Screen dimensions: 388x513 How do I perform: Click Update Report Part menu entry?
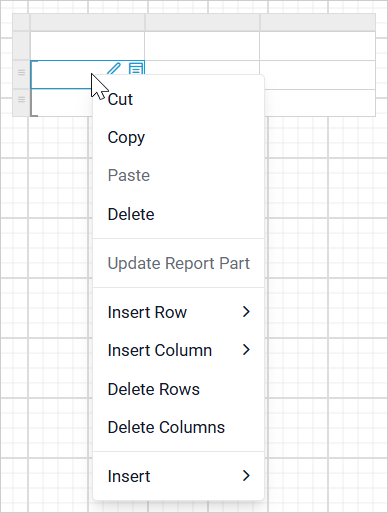coord(179,263)
